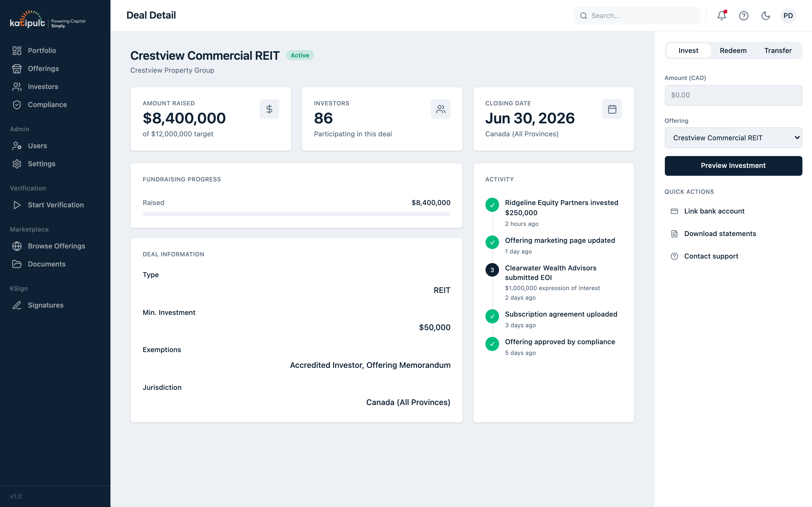Open the Investors page from the sidebar
The height and width of the screenshot is (507, 812).
[x=43, y=86]
